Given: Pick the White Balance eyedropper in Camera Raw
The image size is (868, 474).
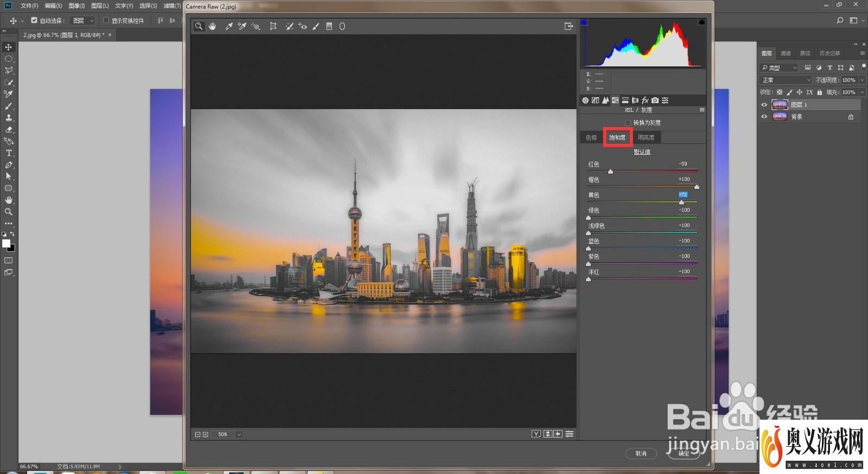Looking at the screenshot, I should pos(229,26).
